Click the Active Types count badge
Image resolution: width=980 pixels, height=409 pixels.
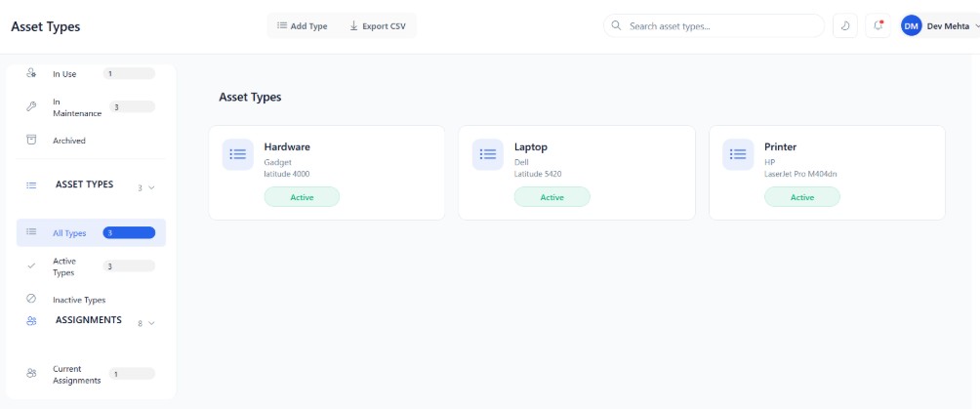130,266
